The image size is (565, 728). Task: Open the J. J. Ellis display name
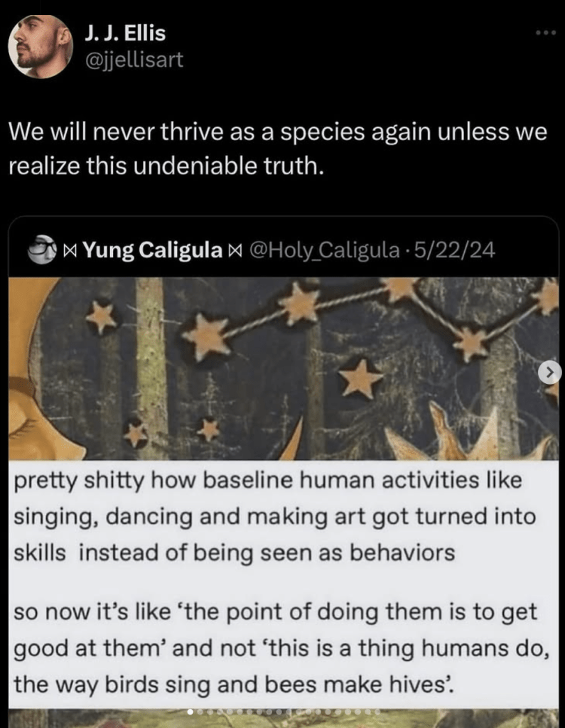[x=124, y=33]
